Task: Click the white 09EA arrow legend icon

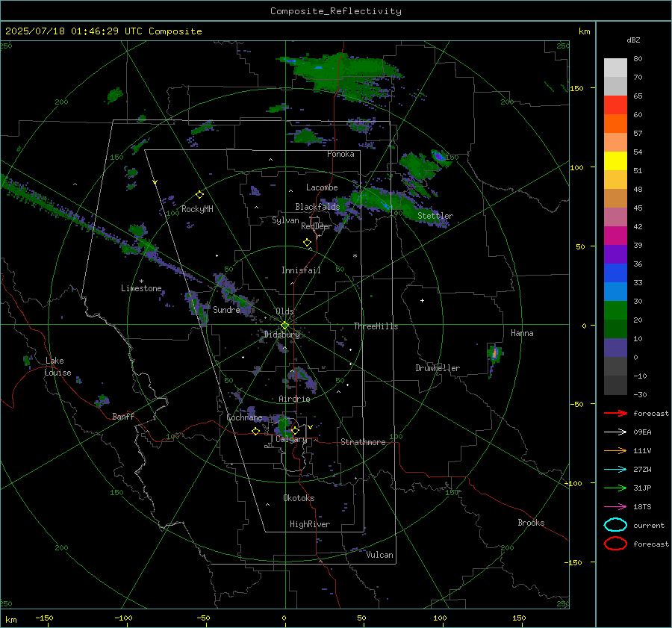Action: [615, 432]
